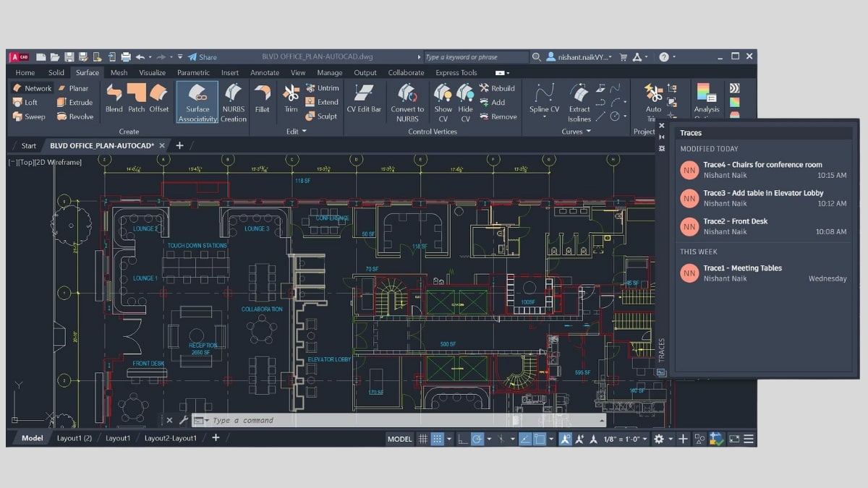Click the Plot printer icon in quick access toolbar
The width and height of the screenshot is (868, 488).
pyautogui.click(x=126, y=57)
